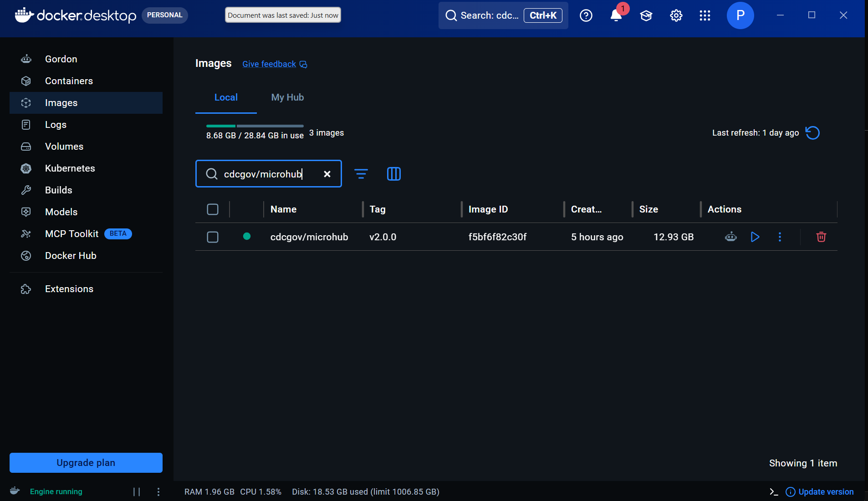Tick the select-all images checkbox
Screen dimensions: 868x501
[x=213, y=209]
